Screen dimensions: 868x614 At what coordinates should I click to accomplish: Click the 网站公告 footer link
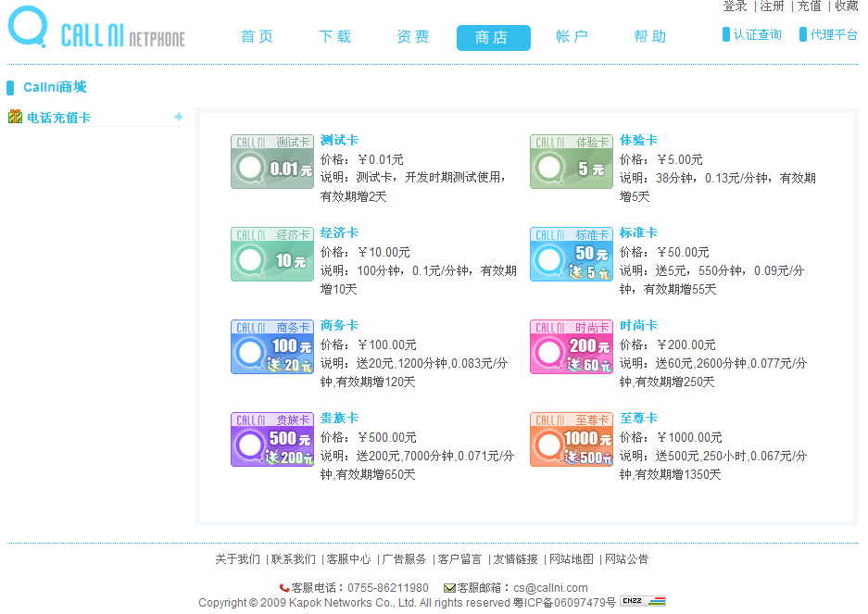point(626,559)
